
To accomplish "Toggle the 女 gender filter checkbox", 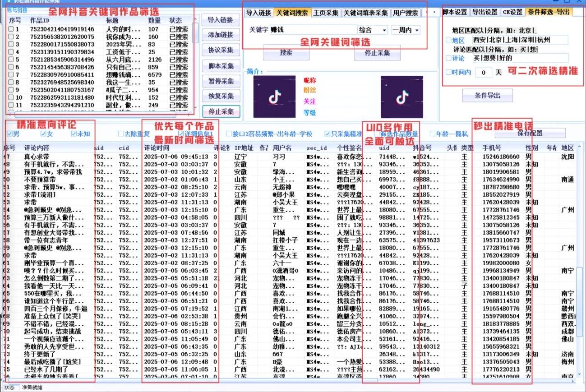I will (44, 134).
